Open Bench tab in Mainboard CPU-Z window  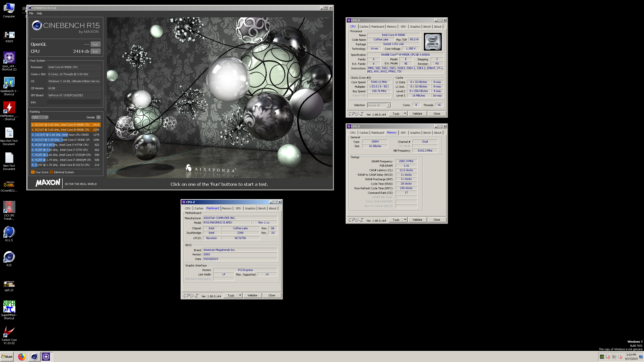coord(262,208)
